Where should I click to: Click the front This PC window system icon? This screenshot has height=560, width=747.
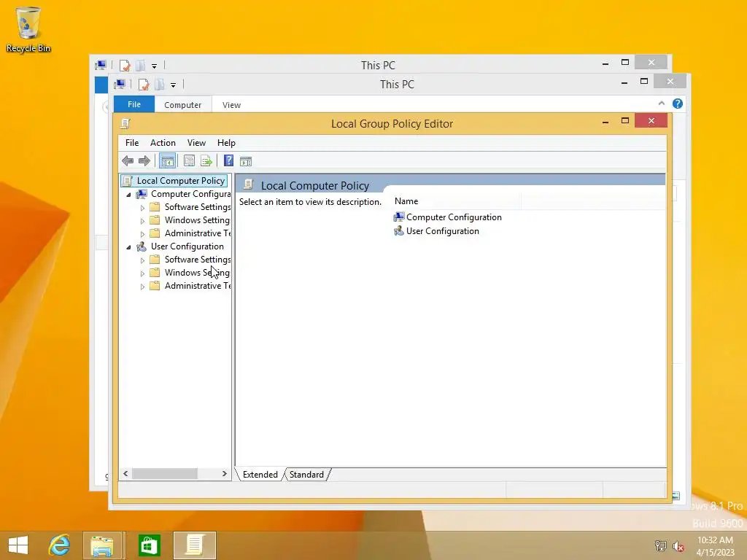[x=120, y=85]
